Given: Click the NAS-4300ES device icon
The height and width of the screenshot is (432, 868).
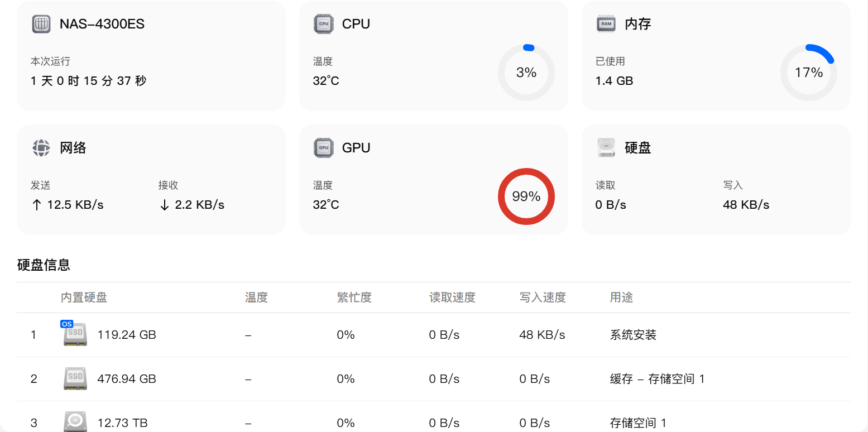Looking at the screenshot, I should [x=41, y=24].
